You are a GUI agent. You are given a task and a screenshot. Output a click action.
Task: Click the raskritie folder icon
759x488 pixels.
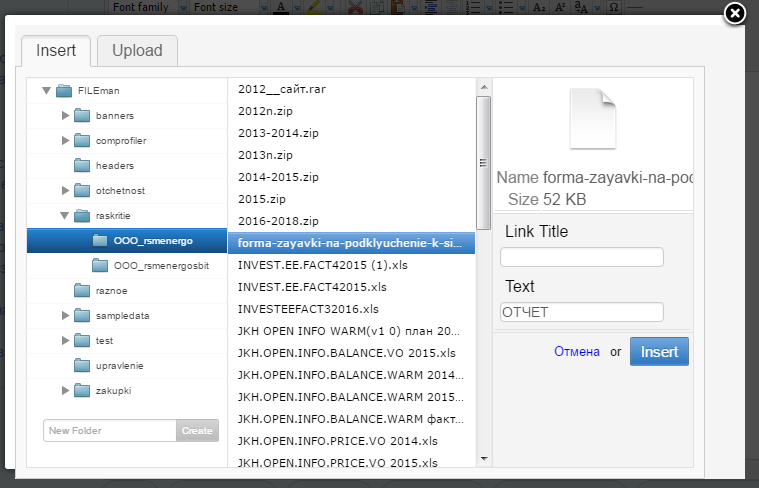coord(82,215)
